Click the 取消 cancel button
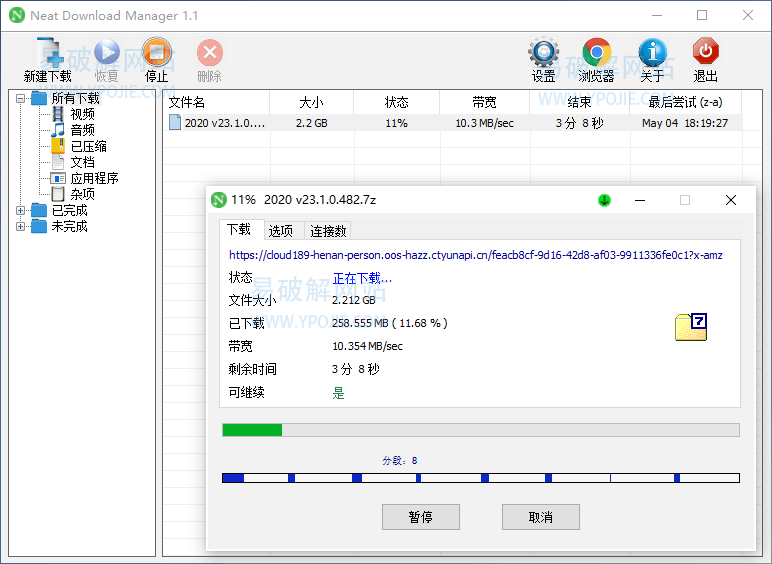The image size is (772, 564). [541, 517]
